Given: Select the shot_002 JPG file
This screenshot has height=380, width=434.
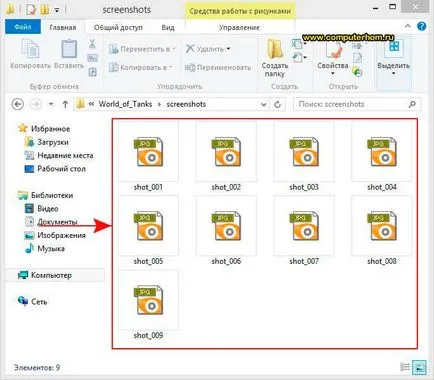Looking at the screenshot, I should pyautogui.click(x=226, y=157).
